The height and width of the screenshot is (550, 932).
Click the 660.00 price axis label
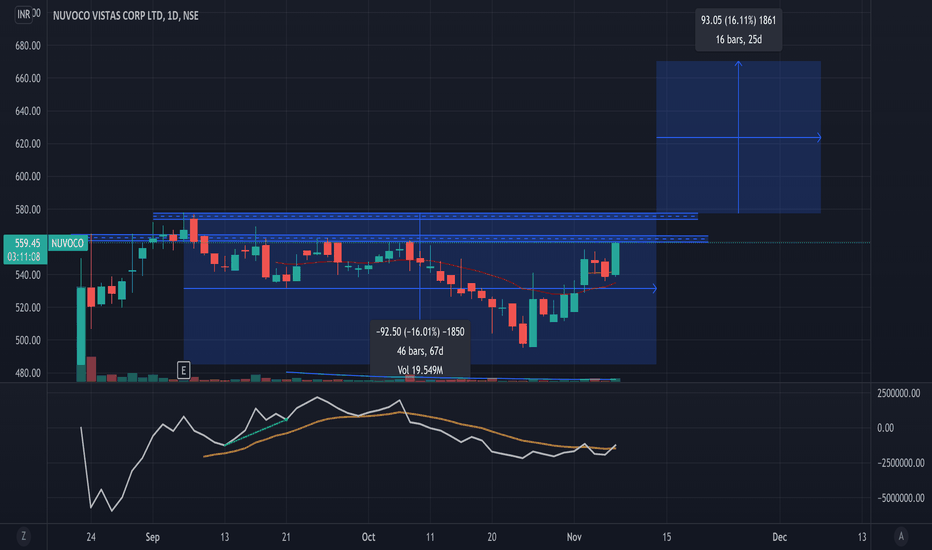[x=28, y=78]
